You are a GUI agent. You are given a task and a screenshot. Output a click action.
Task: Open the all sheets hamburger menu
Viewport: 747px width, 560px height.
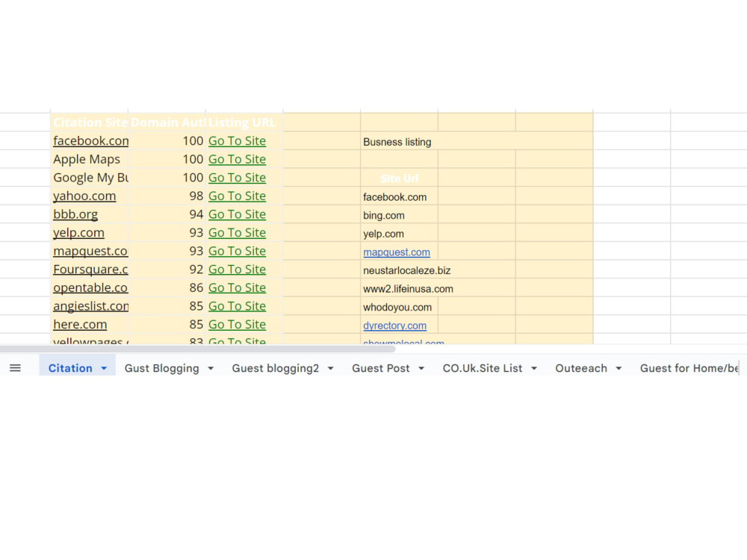(15, 368)
